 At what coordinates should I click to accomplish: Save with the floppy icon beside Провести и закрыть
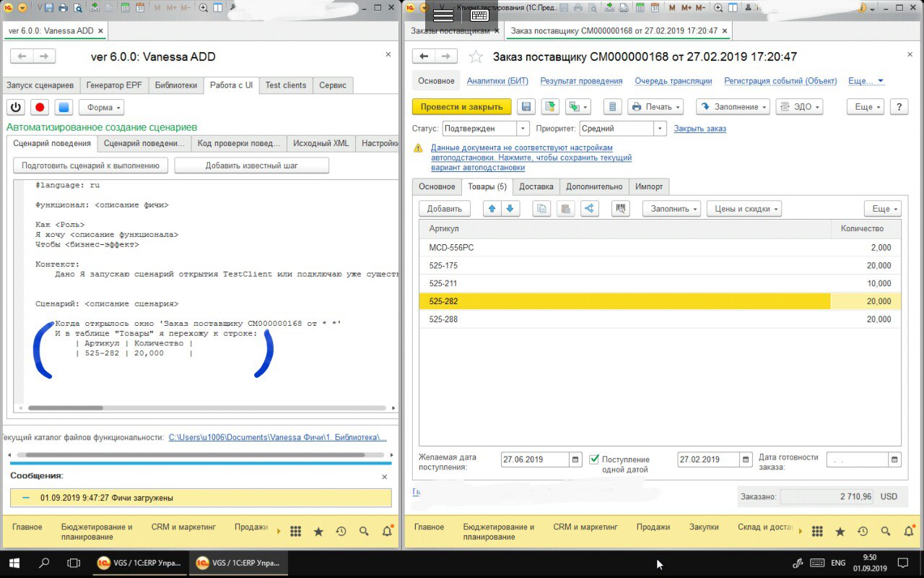point(527,107)
